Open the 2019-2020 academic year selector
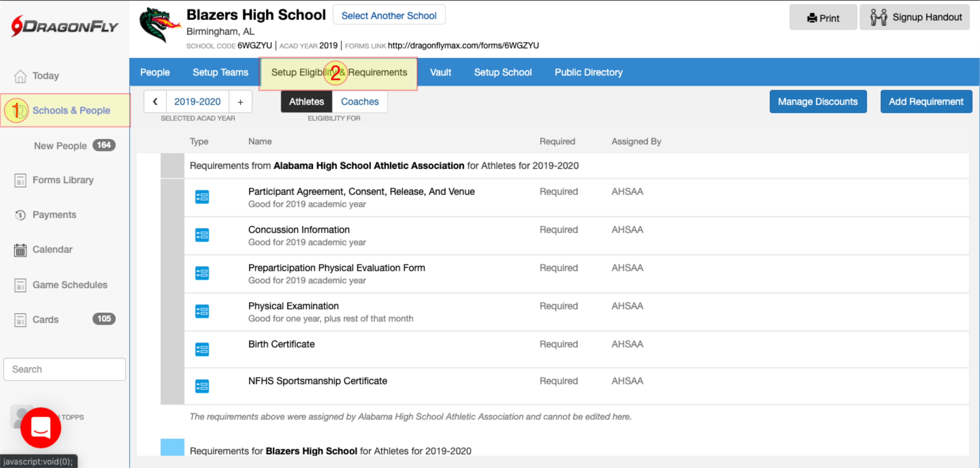980x468 pixels. point(197,102)
